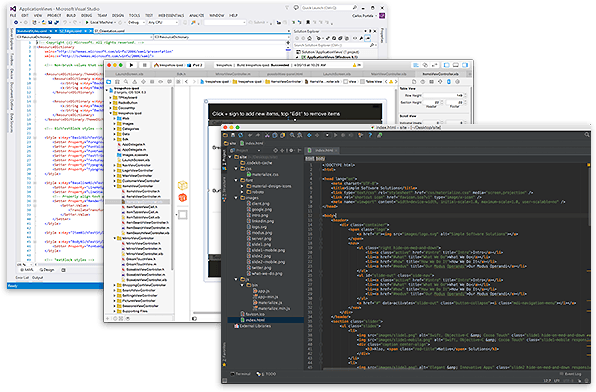Select materialize.css in WebStorm project tree
The height and width of the screenshot is (392, 596).
[x=263, y=174]
